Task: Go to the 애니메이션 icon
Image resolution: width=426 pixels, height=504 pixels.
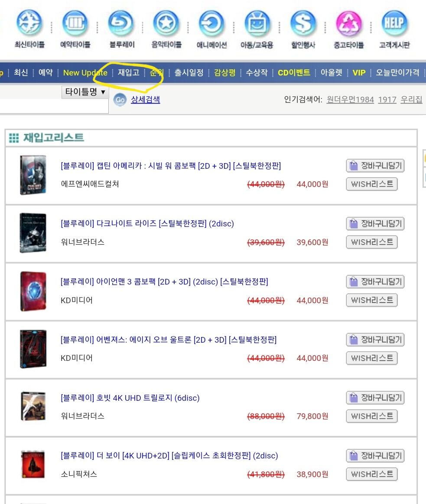Action: (x=212, y=23)
